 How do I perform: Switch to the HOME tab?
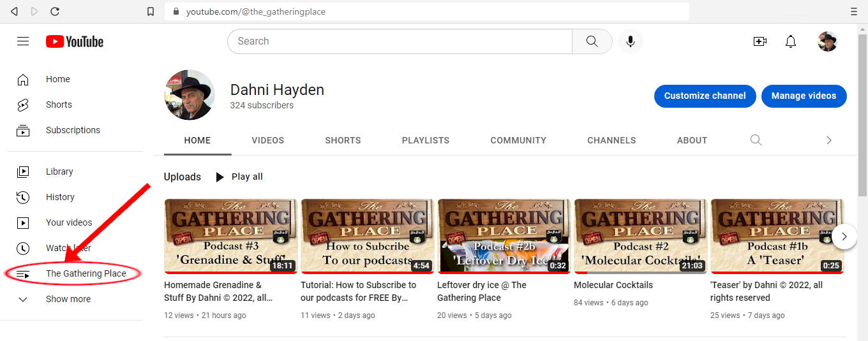(x=197, y=140)
